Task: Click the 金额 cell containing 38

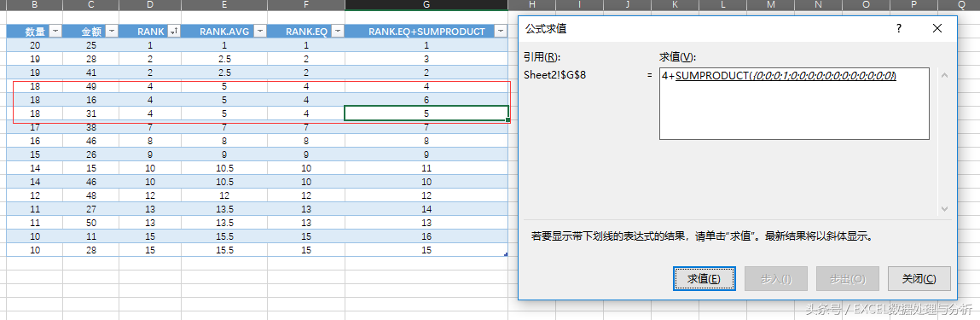Action: pos(90,127)
